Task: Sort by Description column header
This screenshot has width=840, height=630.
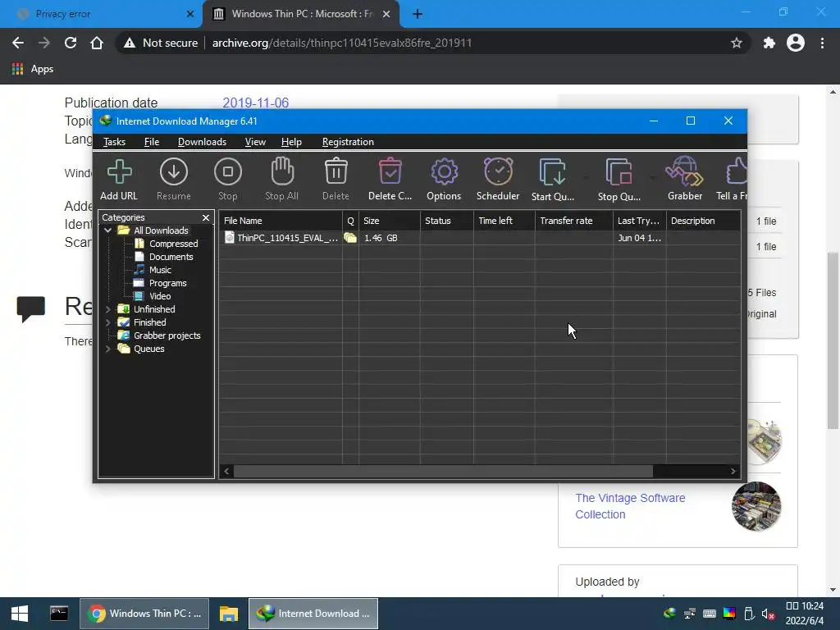Action: [x=703, y=221]
